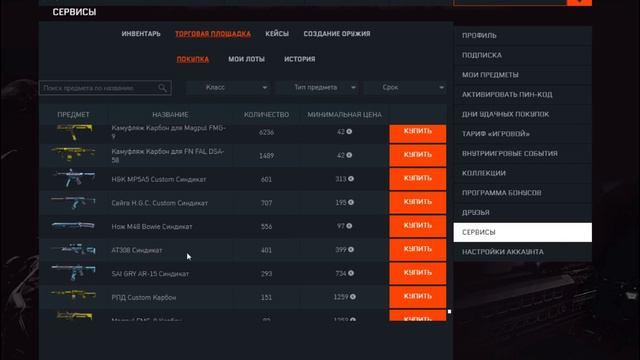Expand the Срок filter dropdown

coord(405,87)
